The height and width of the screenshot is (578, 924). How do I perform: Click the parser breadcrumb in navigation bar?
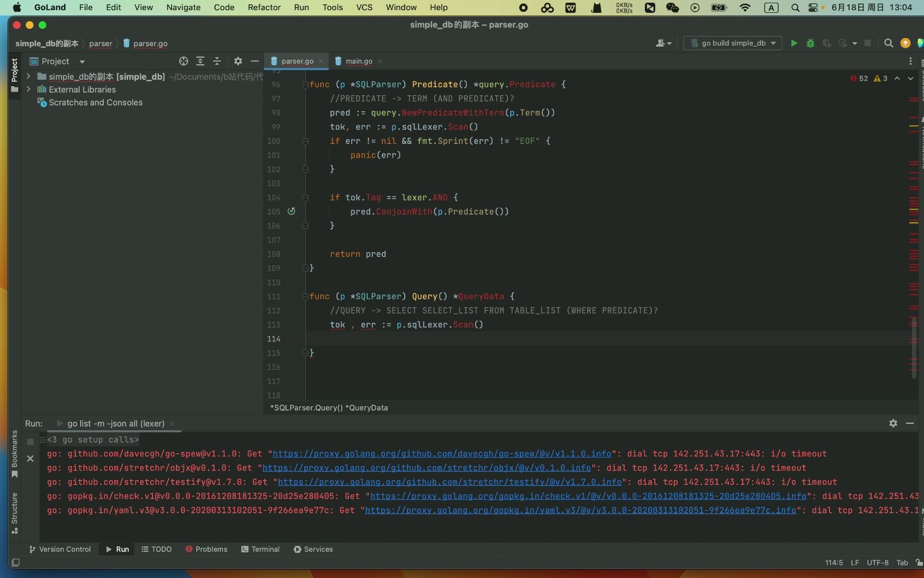101,43
